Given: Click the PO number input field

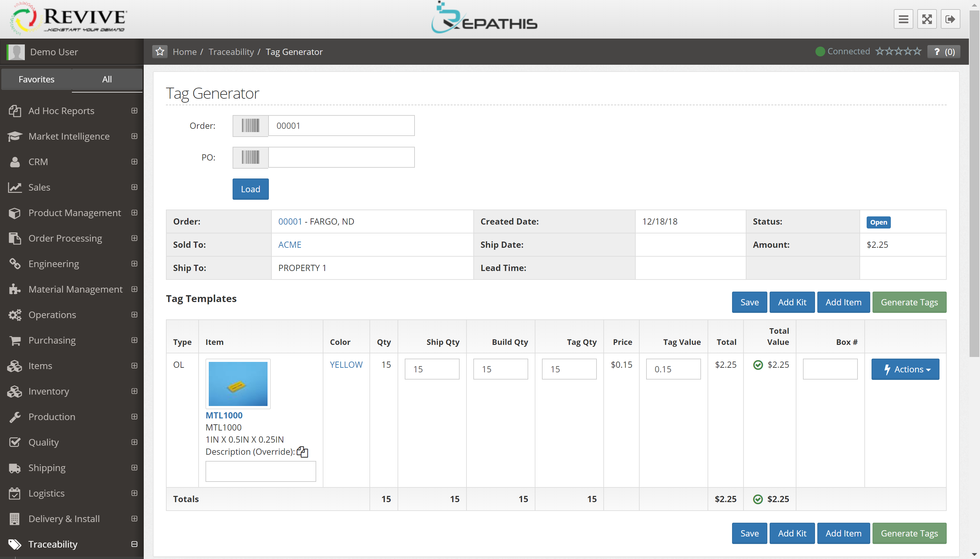Looking at the screenshot, I should [341, 157].
